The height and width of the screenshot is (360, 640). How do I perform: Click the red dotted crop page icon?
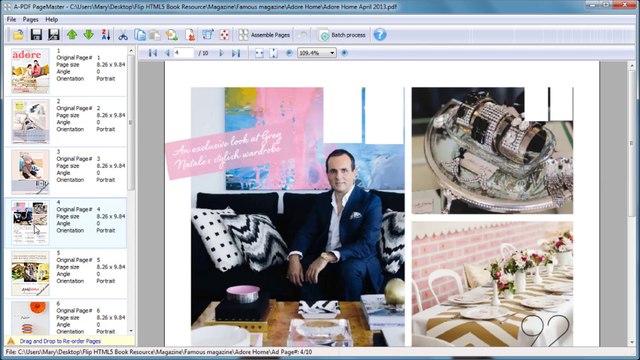pos(224,35)
